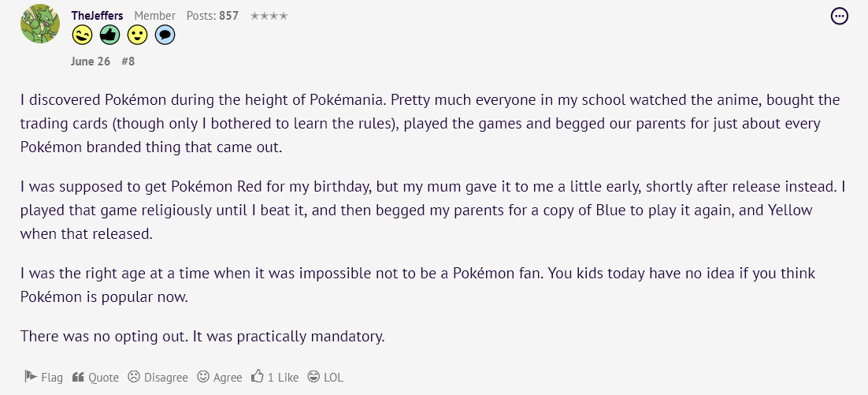Click the Posts: 857 count
The image size is (868, 395).
[x=212, y=16]
